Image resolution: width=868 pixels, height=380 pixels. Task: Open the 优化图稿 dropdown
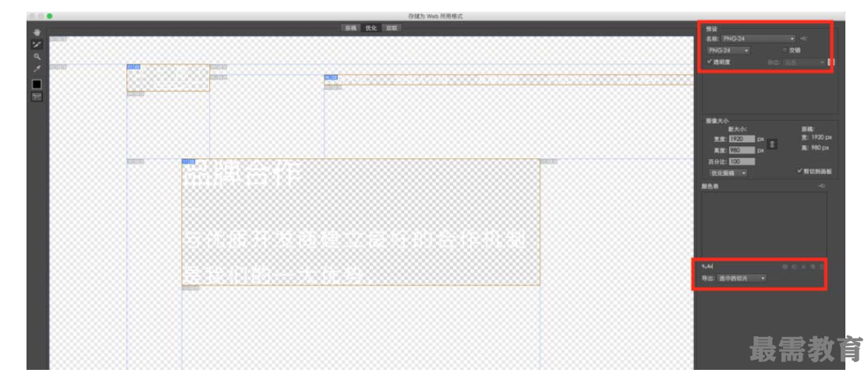pyautogui.click(x=728, y=172)
